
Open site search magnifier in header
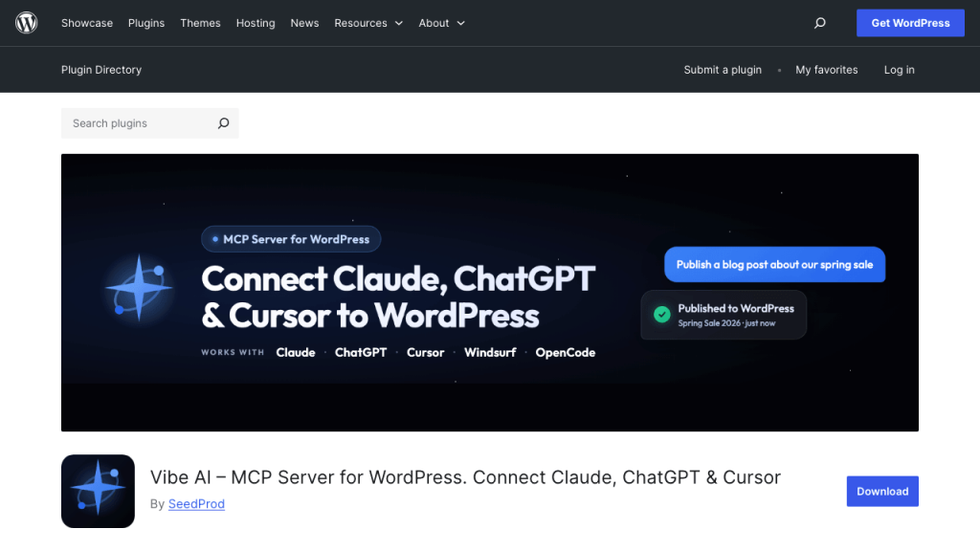point(819,23)
